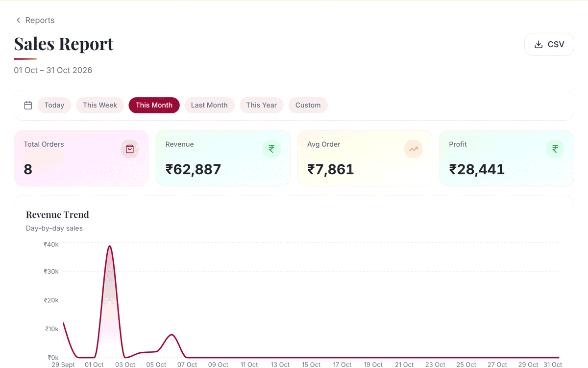Click the shopping bag icon on Total Orders
The image size is (588, 368).
tap(130, 149)
